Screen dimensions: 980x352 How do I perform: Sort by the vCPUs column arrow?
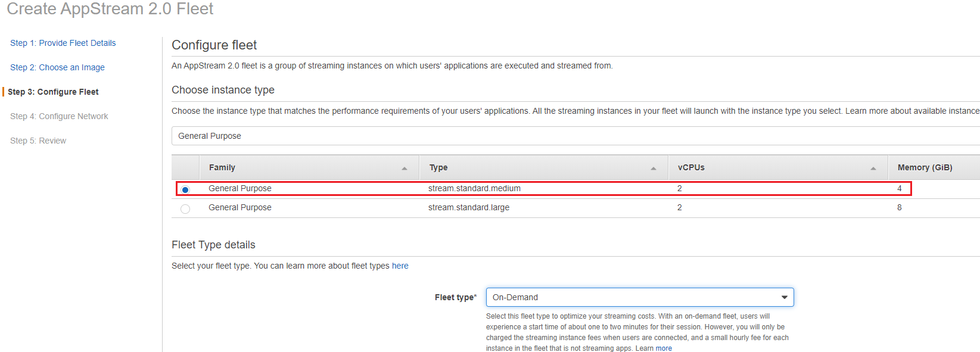(x=873, y=169)
